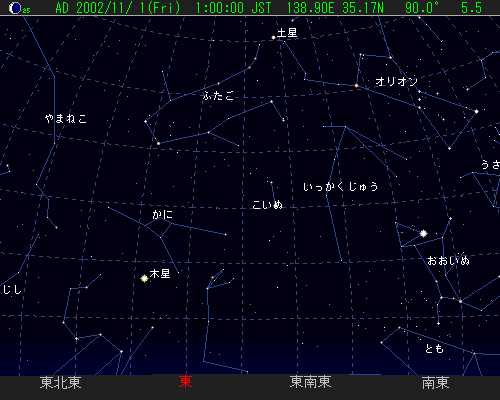
Task: Click the オリオン constellation label
Action: coord(396,81)
